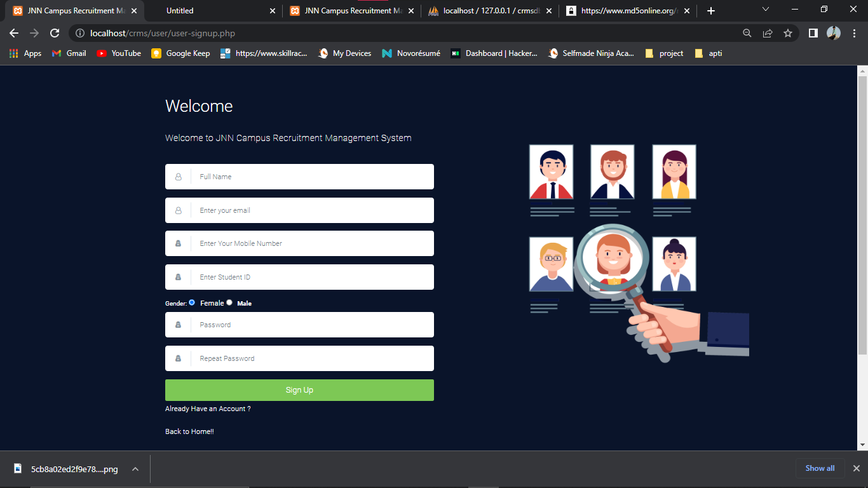This screenshot has height=488, width=868.
Task: Open the Chrome three-dot menu
Action: [854, 33]
